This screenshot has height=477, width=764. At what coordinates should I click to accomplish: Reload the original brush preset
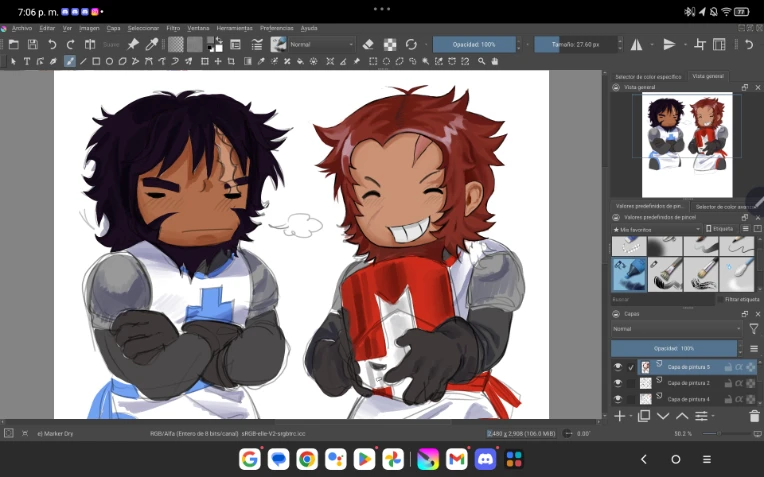[411, 44]
